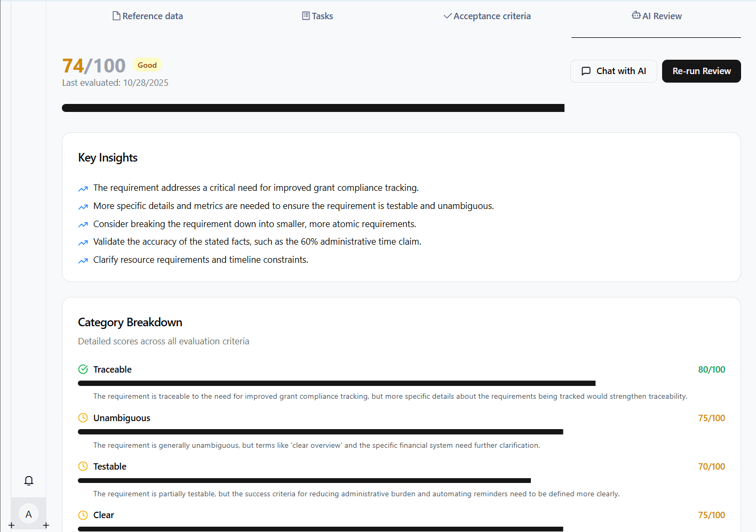Click the Re-run Review button
Screen dimensions: 756x532
(x=701, y=71)
